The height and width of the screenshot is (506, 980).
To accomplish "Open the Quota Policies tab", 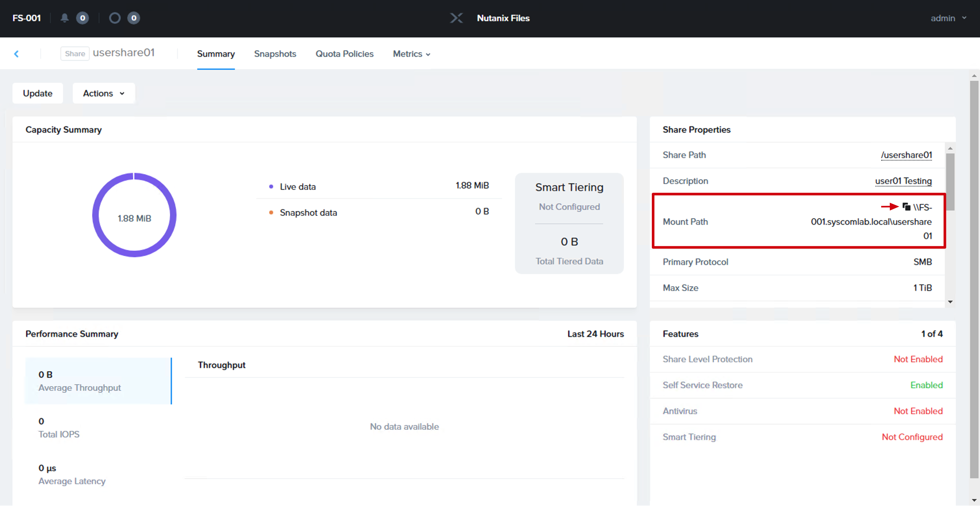I will [344, 54].
